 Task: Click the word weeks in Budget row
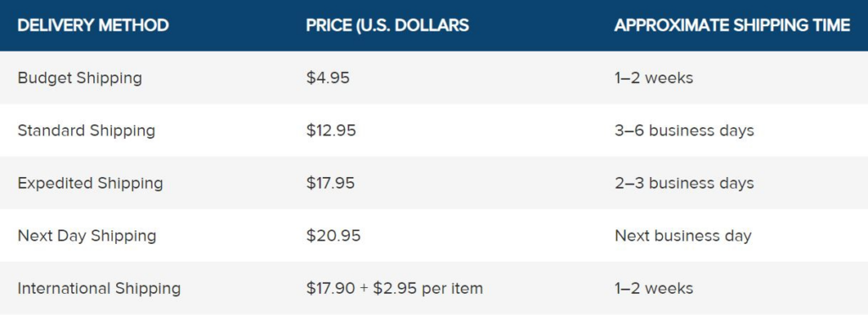click(669, 78)
